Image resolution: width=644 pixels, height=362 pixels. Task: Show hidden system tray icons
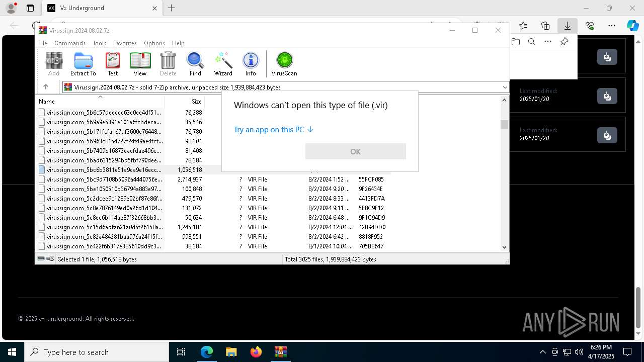click(542, 352)
